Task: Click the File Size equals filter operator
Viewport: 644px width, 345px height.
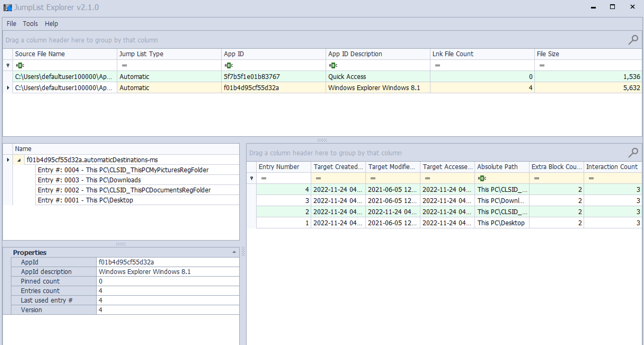Action: click(x=542, y=65)
